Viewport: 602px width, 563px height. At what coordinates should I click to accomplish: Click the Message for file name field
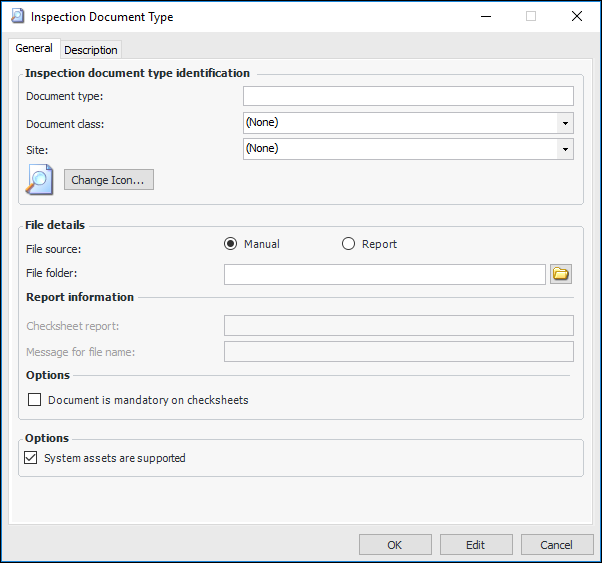pos(398,351)
